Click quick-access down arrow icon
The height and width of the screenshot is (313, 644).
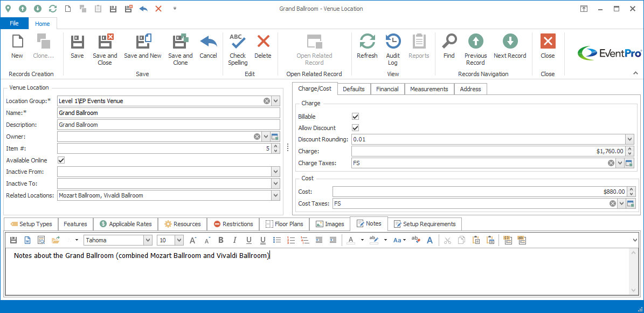coord(37,8)
